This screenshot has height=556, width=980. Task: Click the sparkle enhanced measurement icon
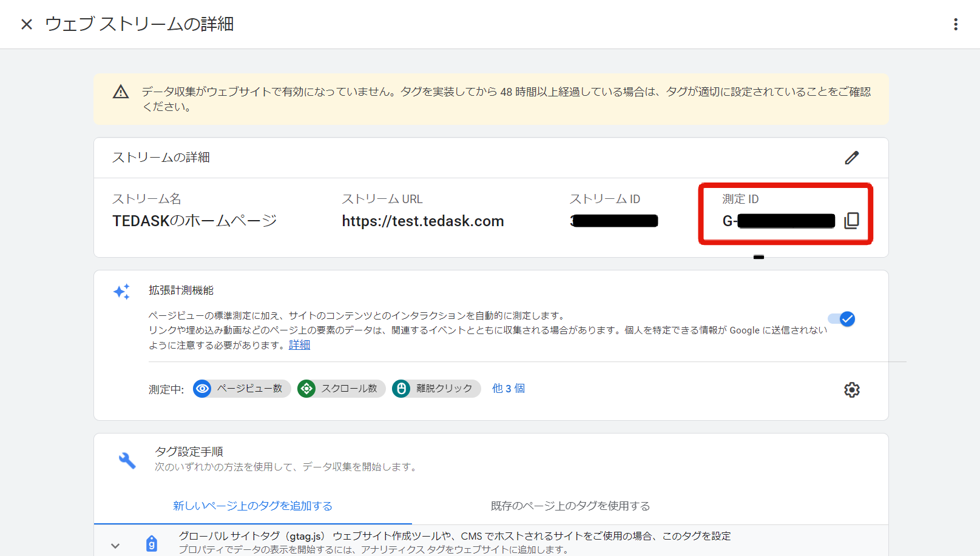(x=121, y=292)
